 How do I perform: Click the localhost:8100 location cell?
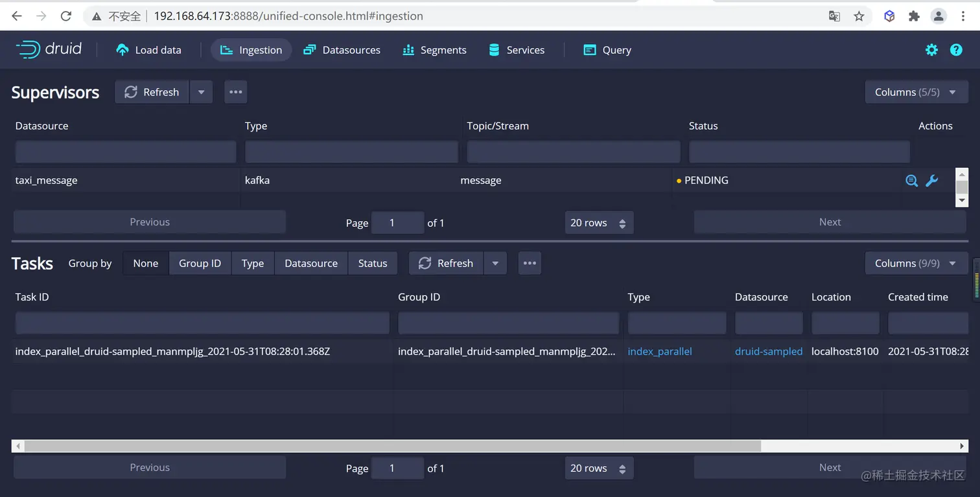[845, 351]
